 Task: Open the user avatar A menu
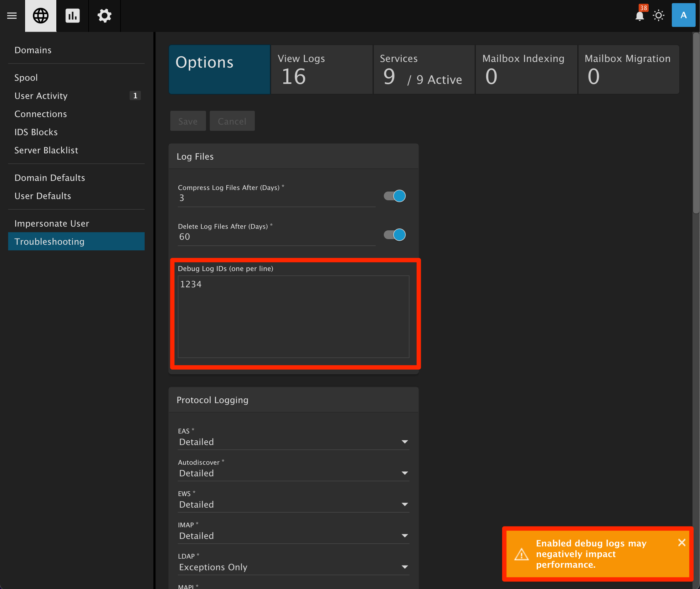pos(683,15)
